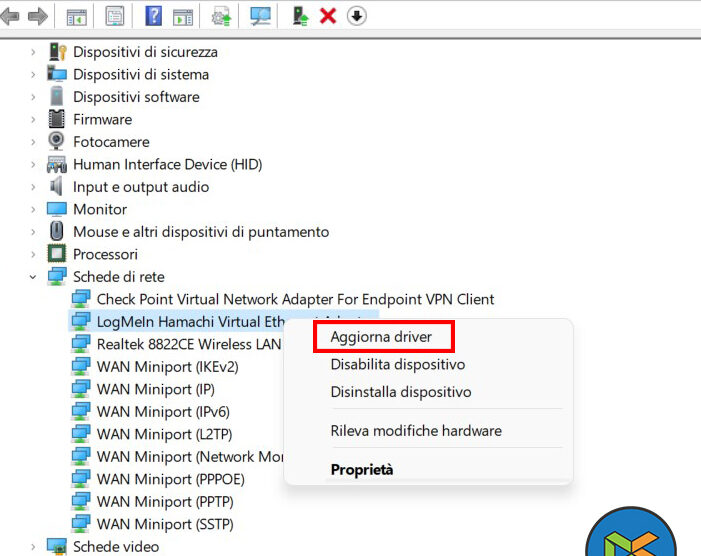Expand the Processori node chevron
701x556 pixels.
click(33, 254)
